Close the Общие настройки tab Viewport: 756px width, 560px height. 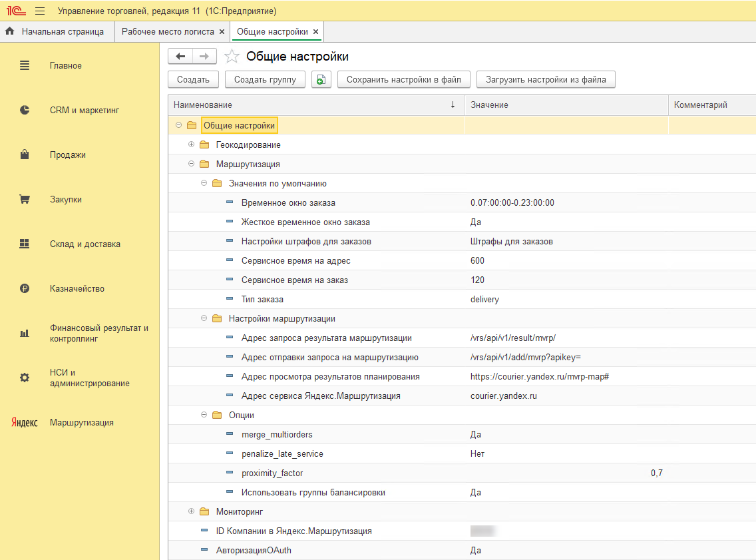click(x=315, y=32)
